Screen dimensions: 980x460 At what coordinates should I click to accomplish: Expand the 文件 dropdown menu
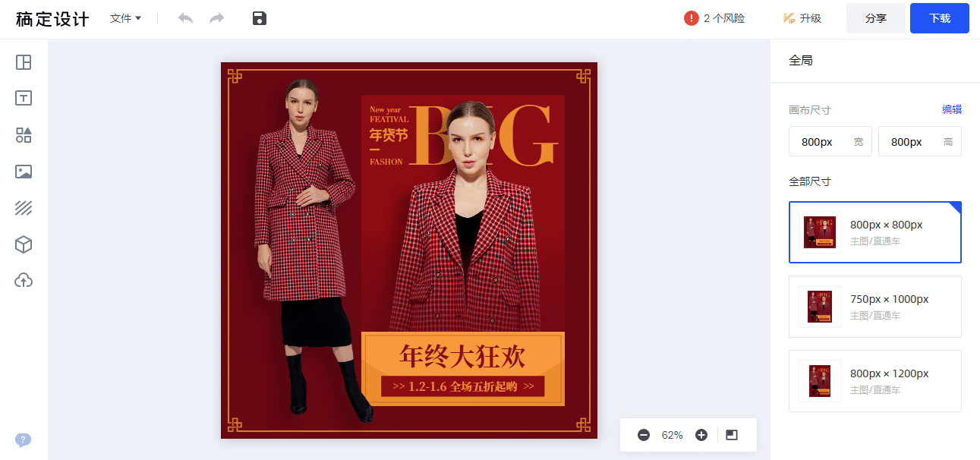(x=125, y=18)
